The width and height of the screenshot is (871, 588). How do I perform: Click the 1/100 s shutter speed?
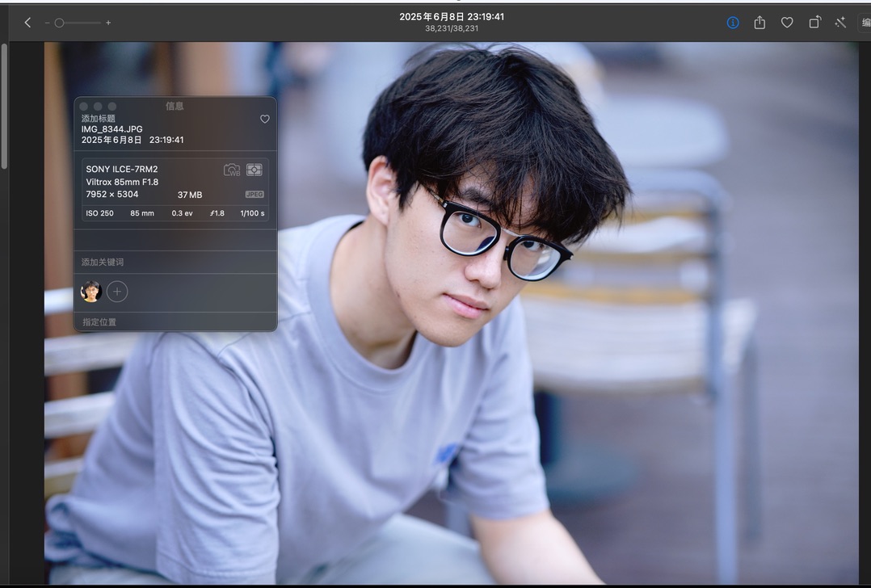(x=252, y=213)
